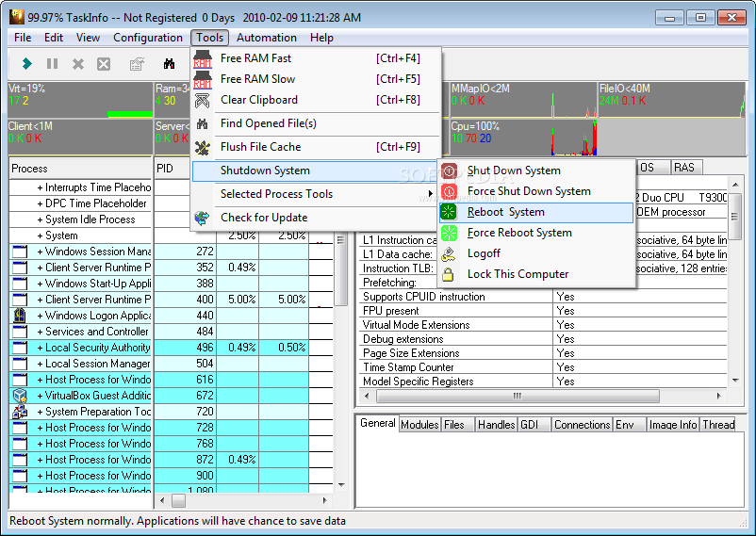Click the Clear Clipboard icon
The height and width of the screenshot is (536, 756).
tap(203, 100)
